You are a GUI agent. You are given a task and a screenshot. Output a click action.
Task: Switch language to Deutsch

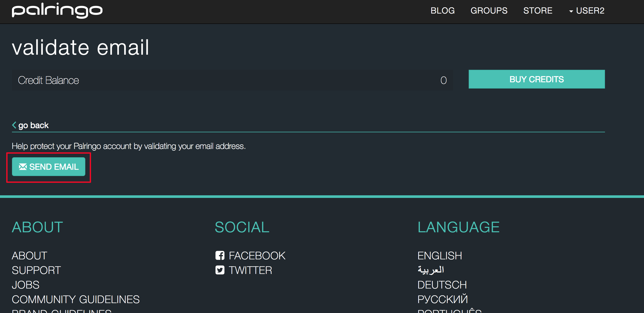click(x=442, y=285)
